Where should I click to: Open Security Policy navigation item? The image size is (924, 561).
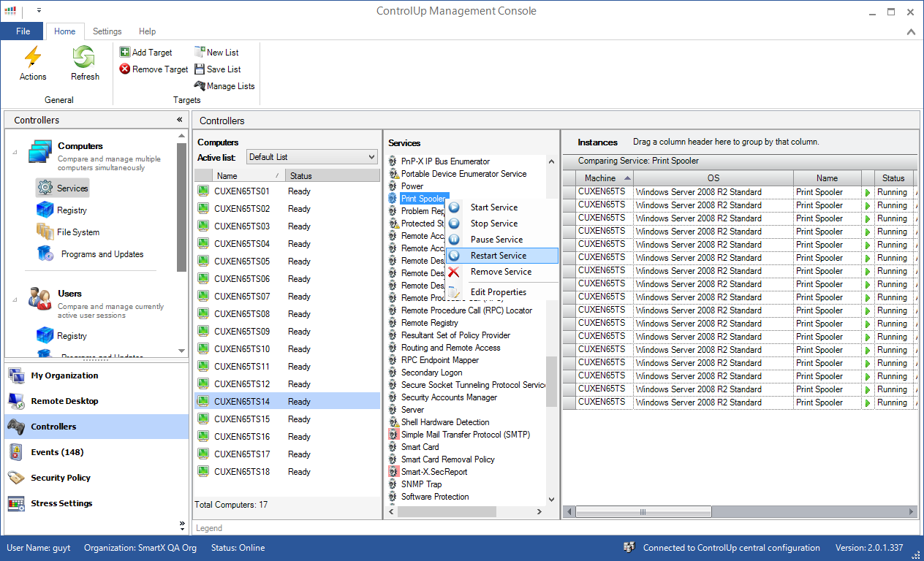coord(96,478)
